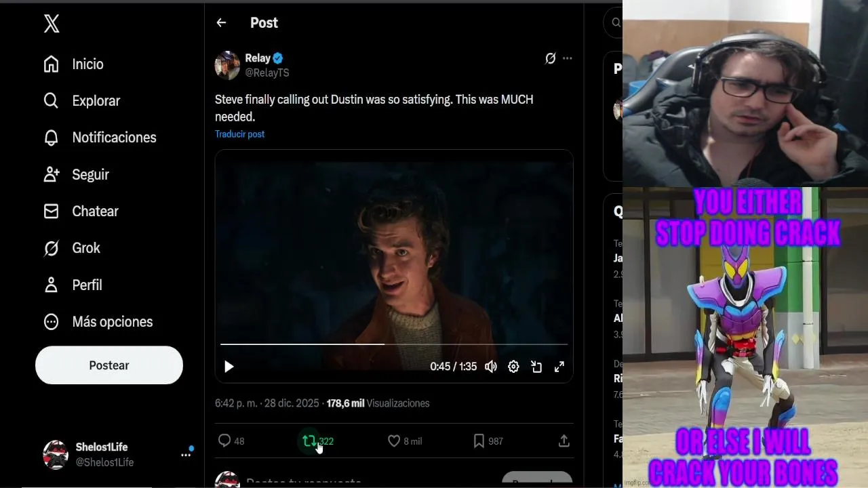Mute the video volume icon

click(x=491, y=367)
